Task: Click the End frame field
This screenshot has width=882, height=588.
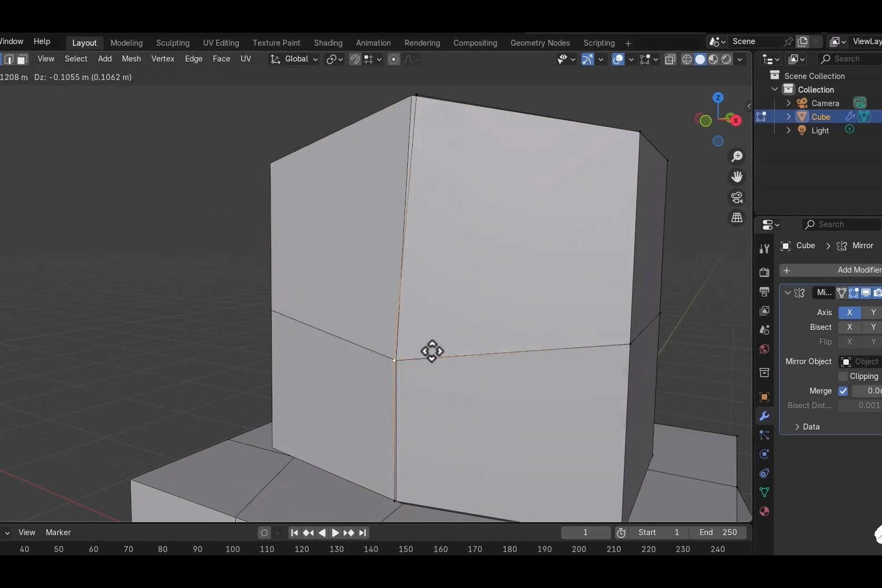Action: [x=718, y=532]
